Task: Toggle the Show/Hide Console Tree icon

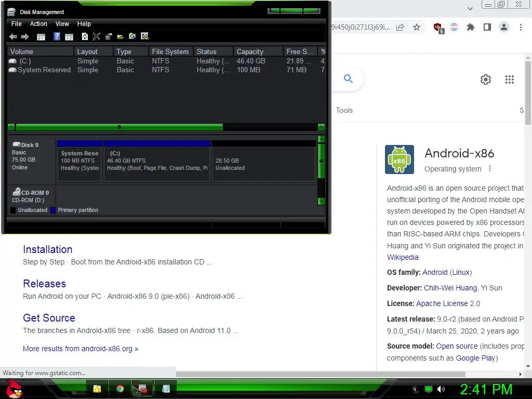Action: pyautogui.click(x=41, y=37)
